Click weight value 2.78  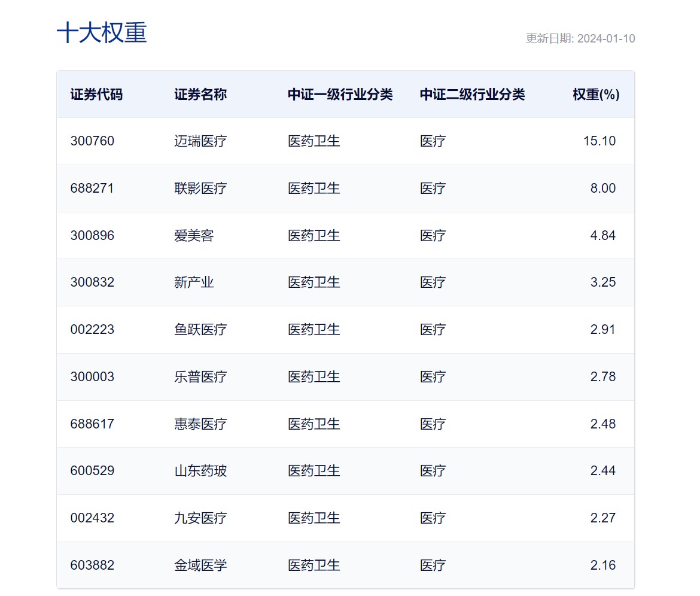coord(603,377)
